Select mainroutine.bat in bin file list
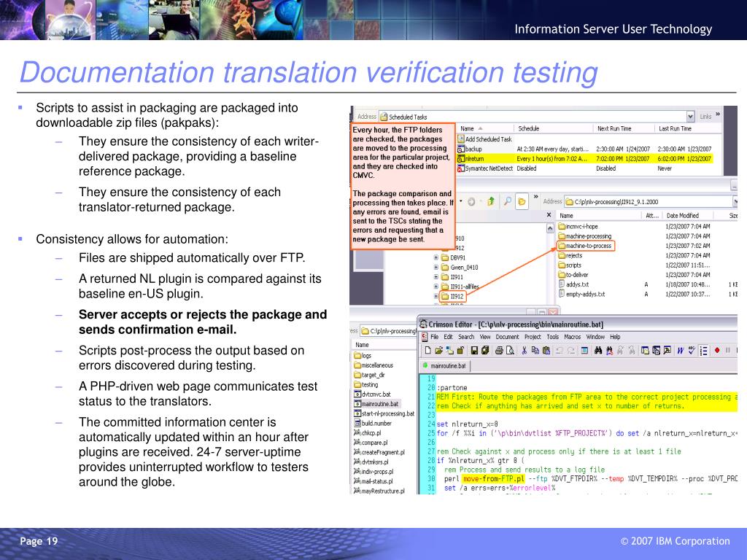 click(x=376, y=404)
